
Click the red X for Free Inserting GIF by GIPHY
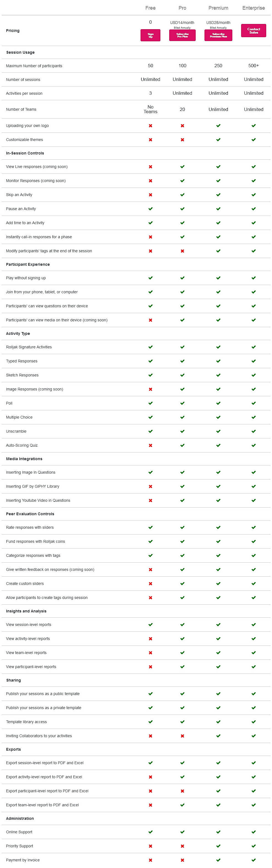(150, 486)
